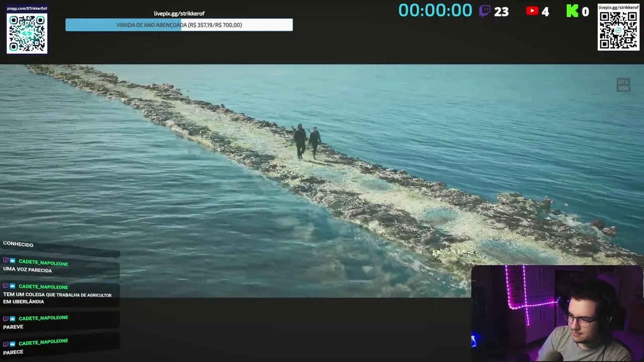Viewport: 644px width, 362px height.
Task: Click the pixgg.com/STrikker0of label
Action: 27,9
